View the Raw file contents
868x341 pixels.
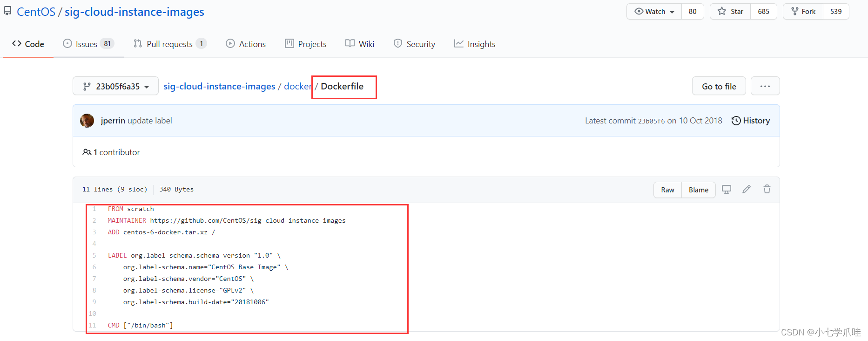pos(667,190)
